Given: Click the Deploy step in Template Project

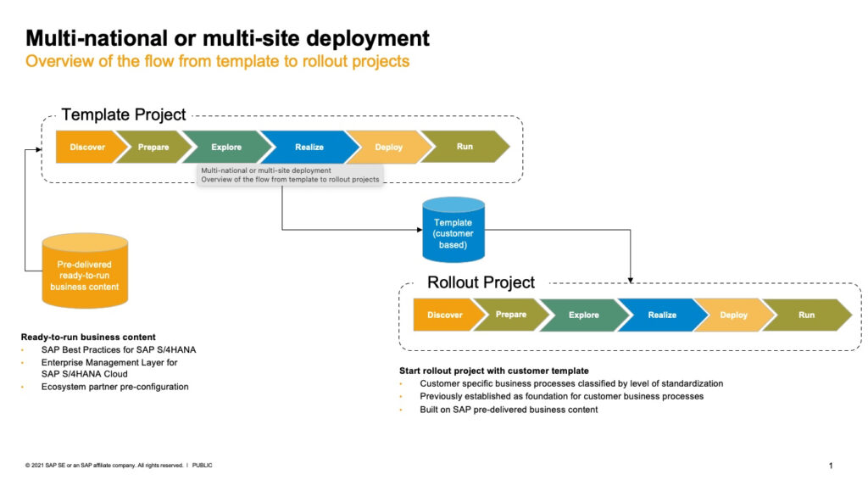Looking at the screenshot, I should tap(388, 147).
